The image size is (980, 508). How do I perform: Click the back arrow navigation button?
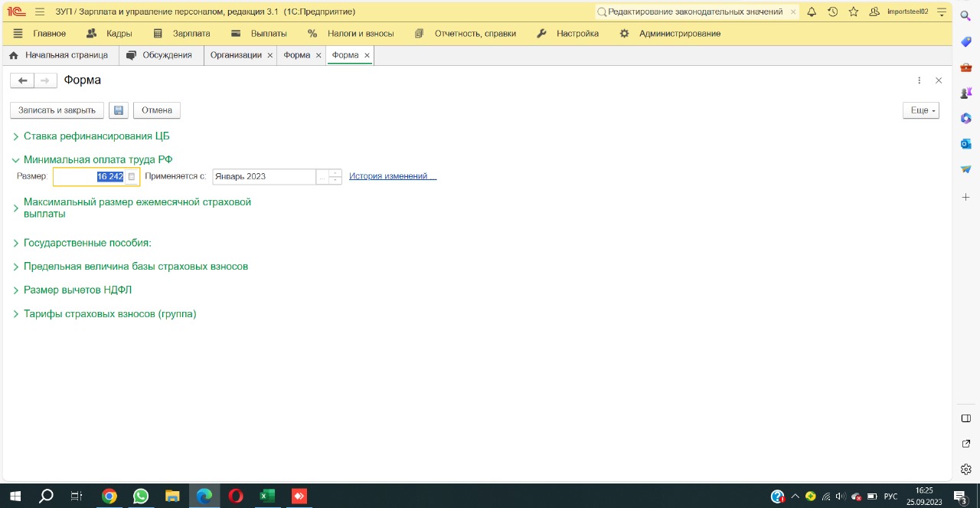[x=22, y=80]
